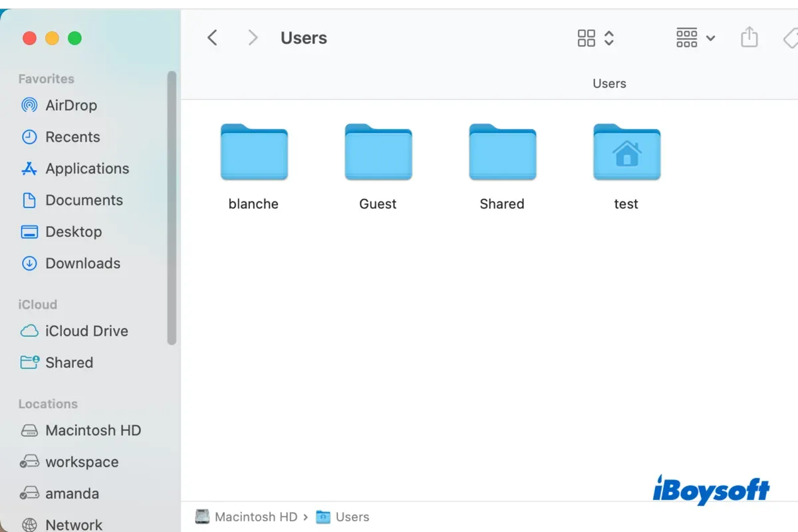Open iCloud Drive
Image resolution: width=798 pixels, height=532 pixels.
point(74,331)
